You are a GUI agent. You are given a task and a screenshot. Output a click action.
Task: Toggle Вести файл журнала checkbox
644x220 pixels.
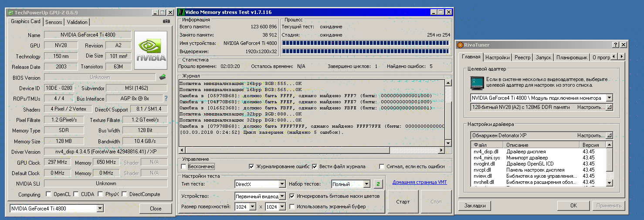coord(315,166)
